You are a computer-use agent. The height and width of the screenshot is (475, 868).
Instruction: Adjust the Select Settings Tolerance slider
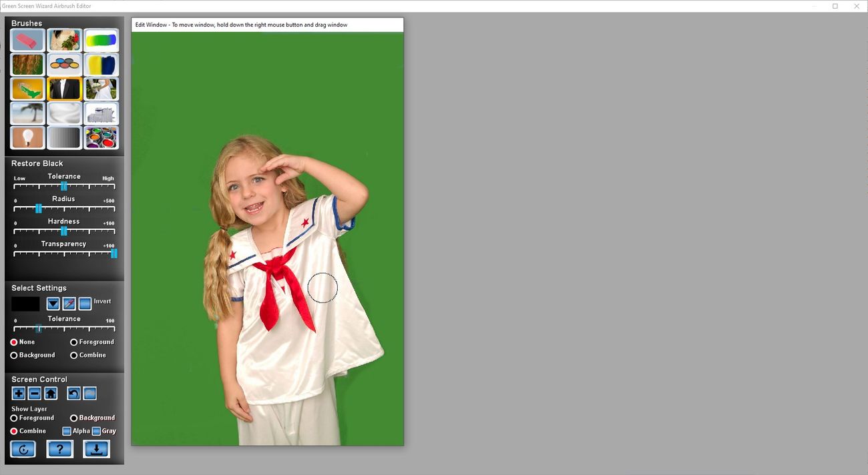tap(39, 328)
